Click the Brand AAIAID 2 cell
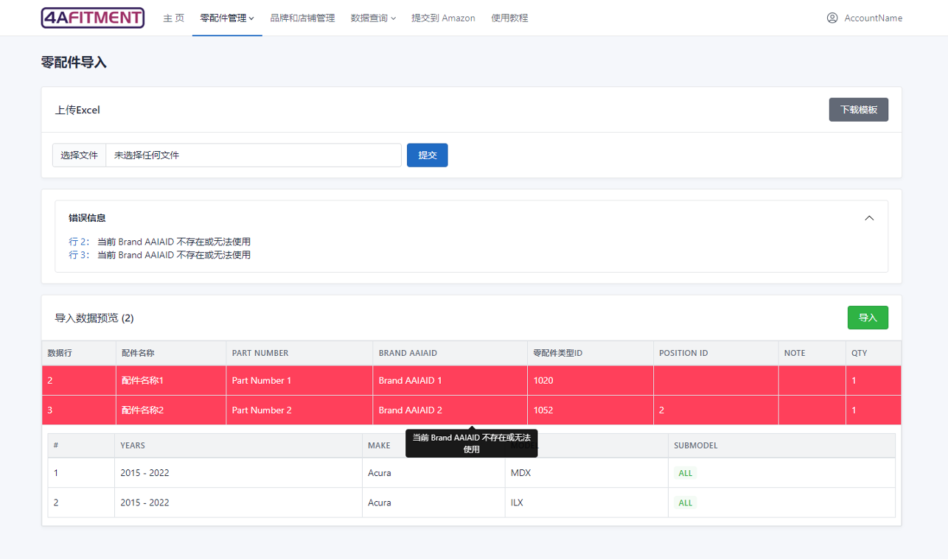Screen dimensions: 948x560 pos(411,410)
